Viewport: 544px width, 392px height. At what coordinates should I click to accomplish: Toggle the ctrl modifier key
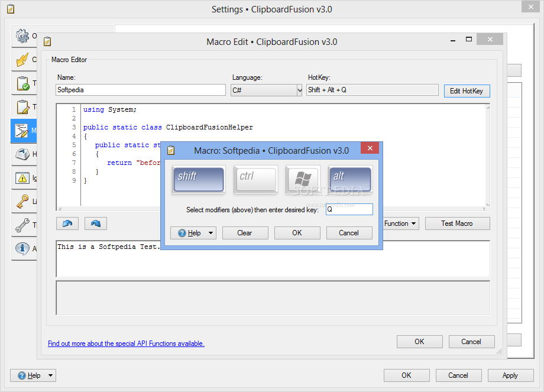pos(255,179)
